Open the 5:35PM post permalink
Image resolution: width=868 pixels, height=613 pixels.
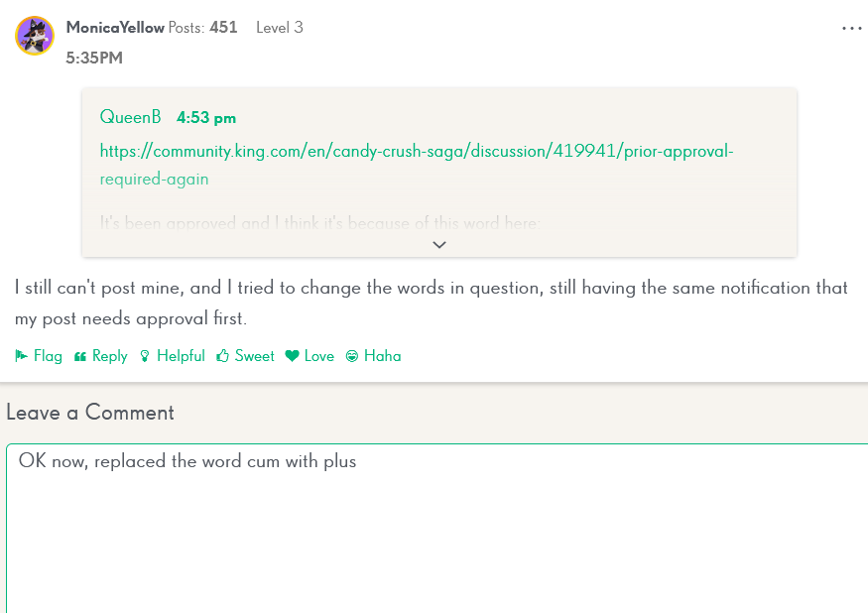[x=94, y=58]
